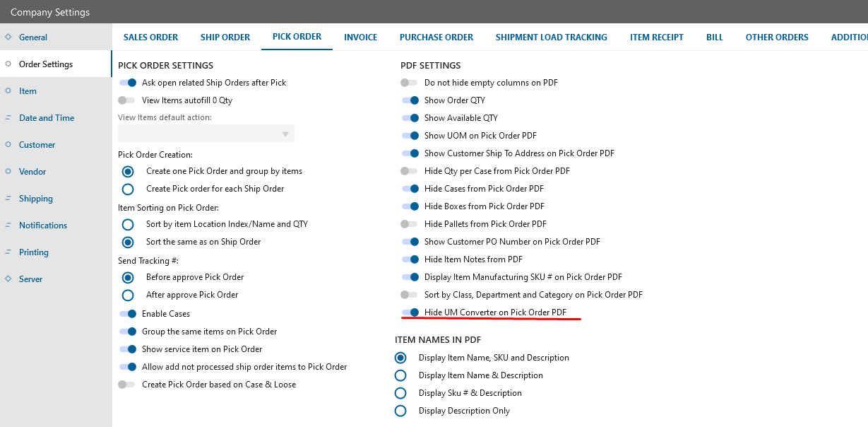Toggle the Show Available QTY switch

click(410, 118)
